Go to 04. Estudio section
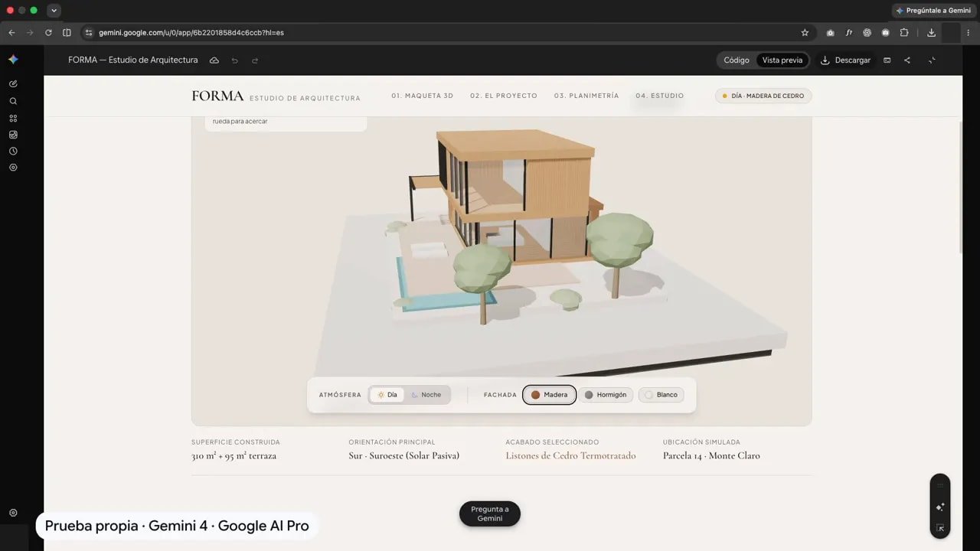 coord(660,96)
